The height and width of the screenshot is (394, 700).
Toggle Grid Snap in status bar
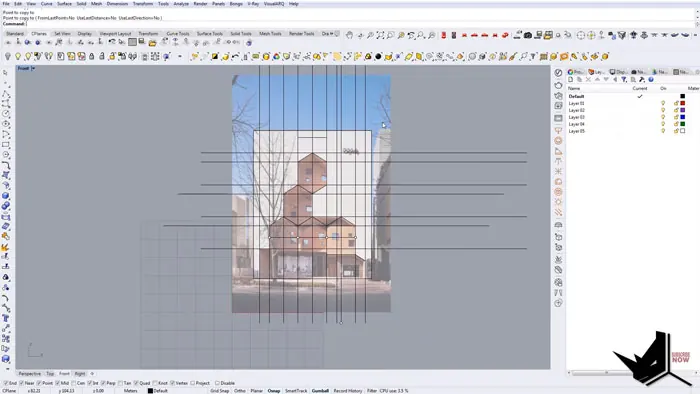[220, 390]
